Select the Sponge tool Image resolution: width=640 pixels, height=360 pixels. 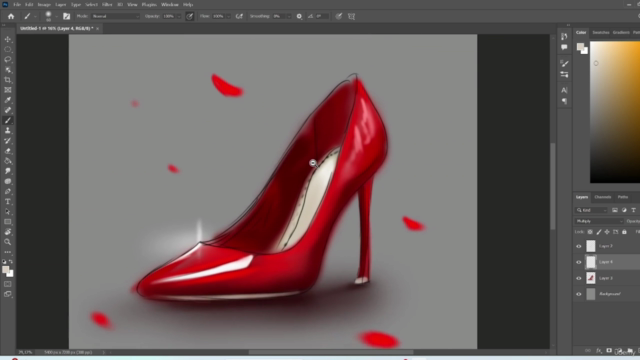[x=8, y=181]
